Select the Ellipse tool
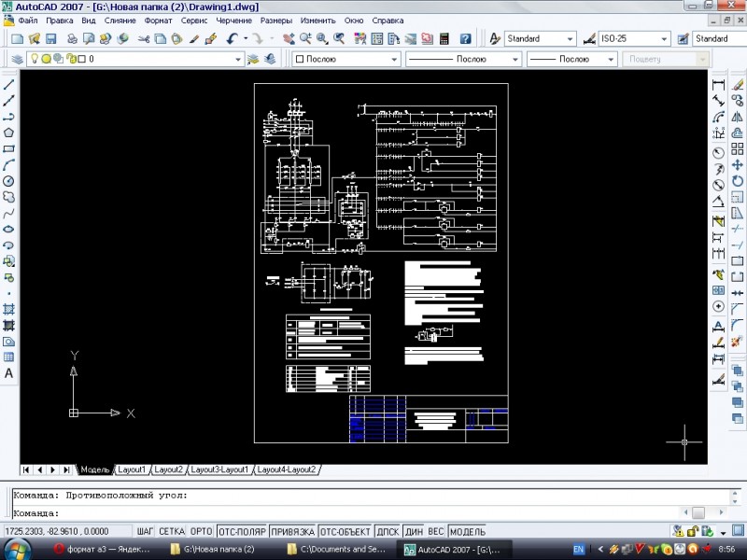 coord(8,229)
